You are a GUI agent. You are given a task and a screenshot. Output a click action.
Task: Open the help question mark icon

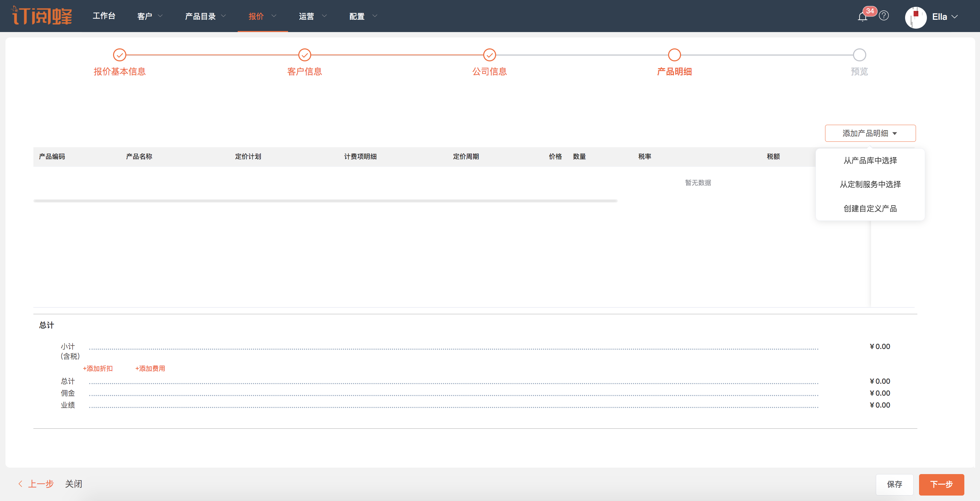click(884, 16)
